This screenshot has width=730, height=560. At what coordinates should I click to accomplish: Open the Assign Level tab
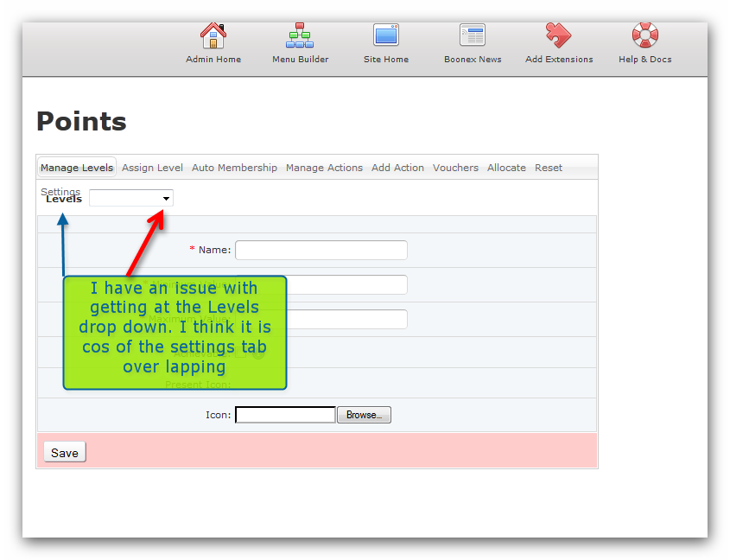pyautogui.click(x=152, y=168)
